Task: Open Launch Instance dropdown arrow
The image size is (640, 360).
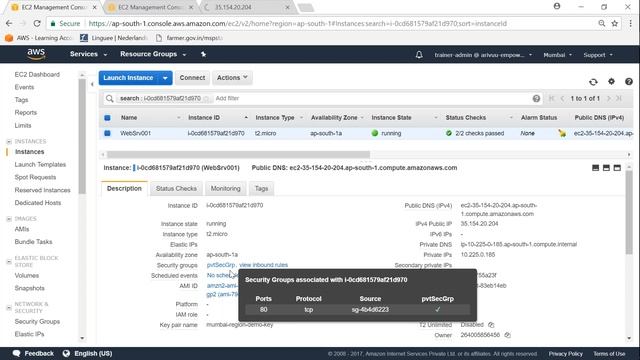Action: click(x=165, y=78)
